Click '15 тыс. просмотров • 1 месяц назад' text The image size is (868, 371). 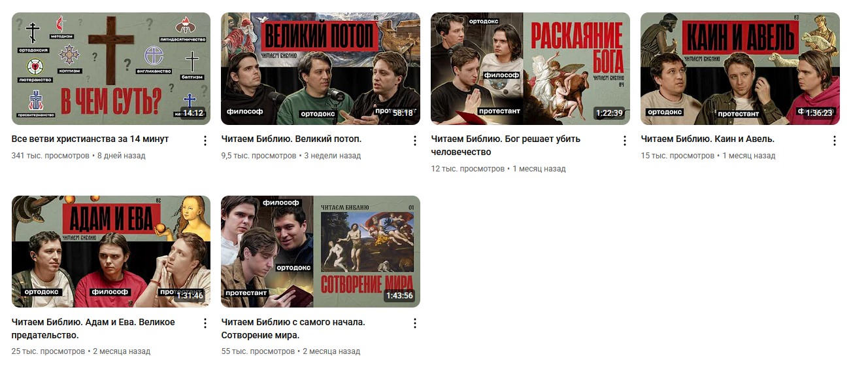coord(709,156)
